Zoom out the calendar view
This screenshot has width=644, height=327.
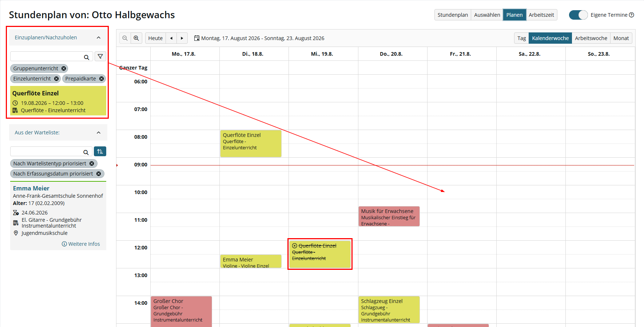125,38
